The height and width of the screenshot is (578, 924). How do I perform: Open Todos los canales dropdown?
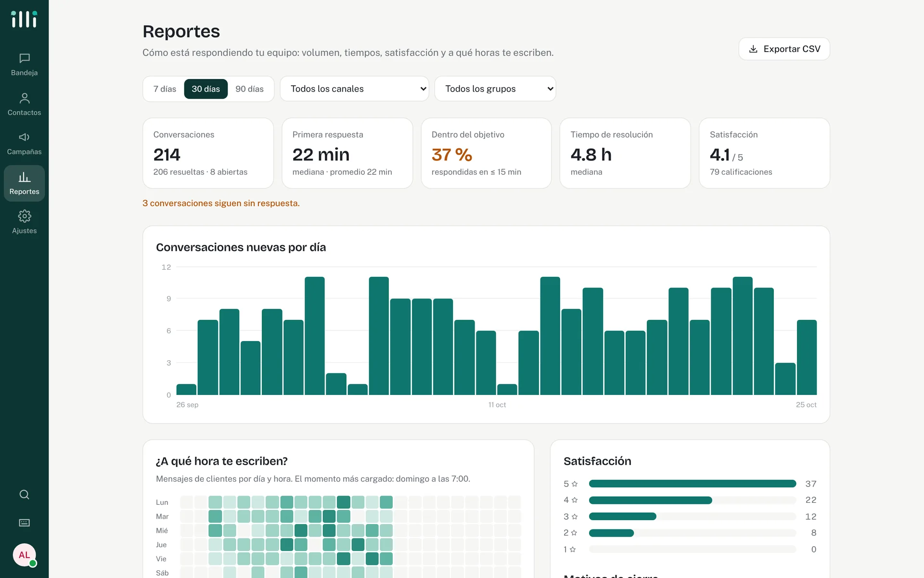354,89
